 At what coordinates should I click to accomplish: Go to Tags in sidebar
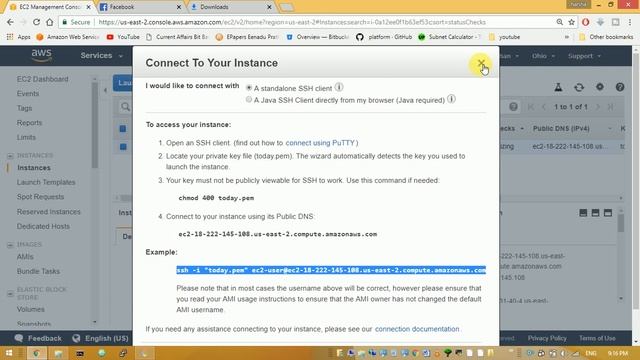pos(24,108)
